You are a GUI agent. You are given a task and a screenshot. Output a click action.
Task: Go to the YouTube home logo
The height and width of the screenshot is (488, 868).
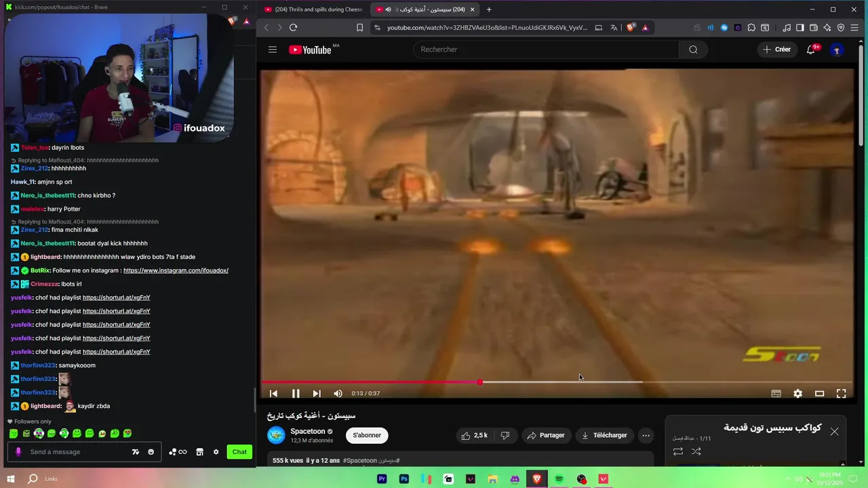tap(311, 49)
